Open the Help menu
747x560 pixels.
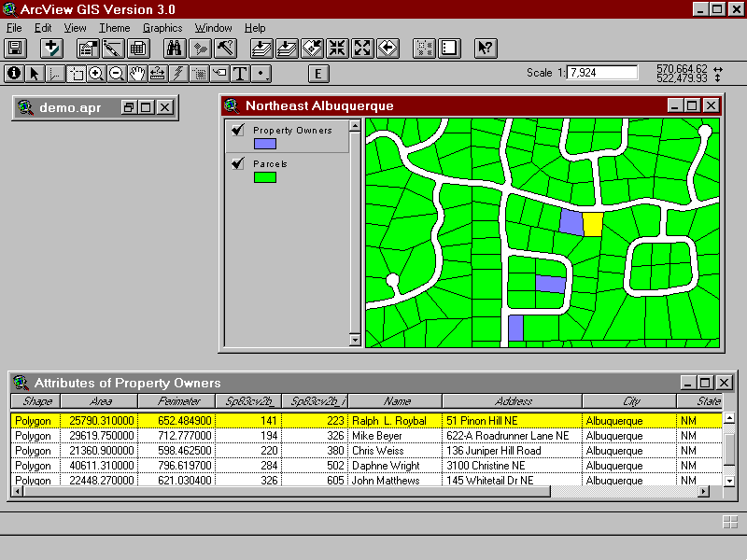click(x=255, y=28)
